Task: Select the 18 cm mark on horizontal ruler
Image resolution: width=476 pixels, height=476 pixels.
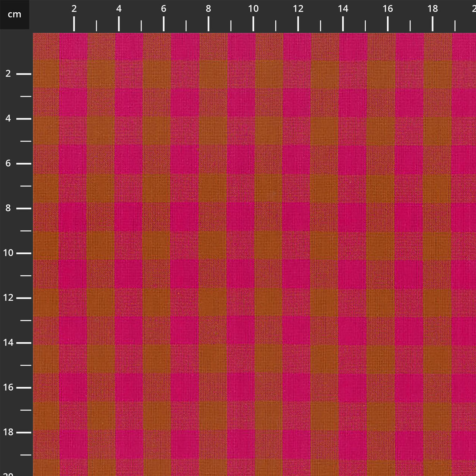Action: [433, 24]
